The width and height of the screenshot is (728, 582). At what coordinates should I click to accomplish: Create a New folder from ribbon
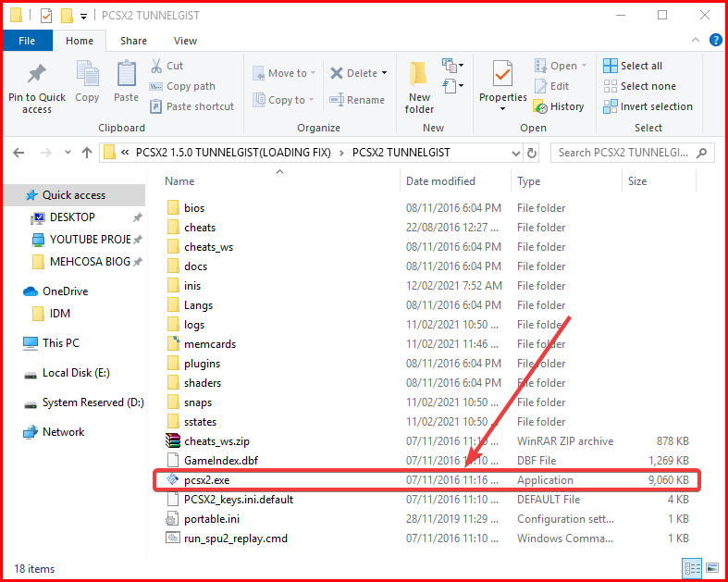coord(419,88)
